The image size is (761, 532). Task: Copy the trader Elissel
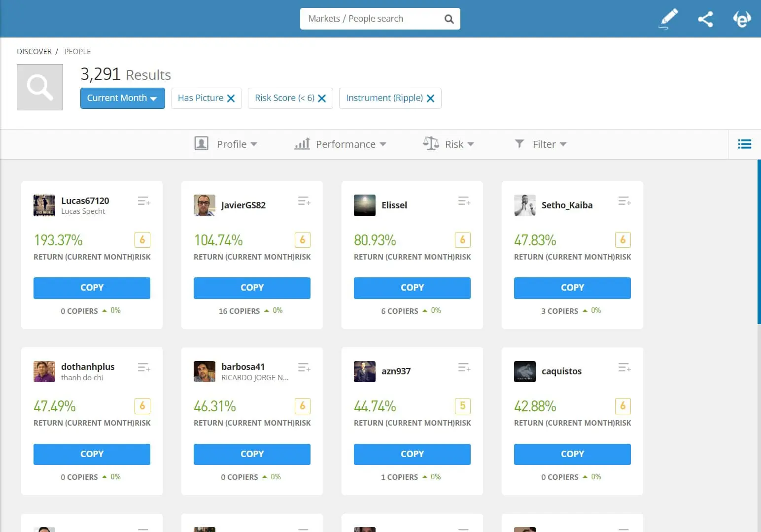(x=412, y=288)
